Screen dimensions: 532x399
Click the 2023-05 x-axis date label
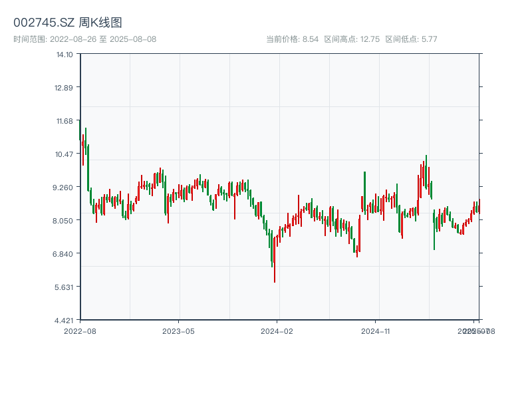pyautogui.click(x=178, y=331)
